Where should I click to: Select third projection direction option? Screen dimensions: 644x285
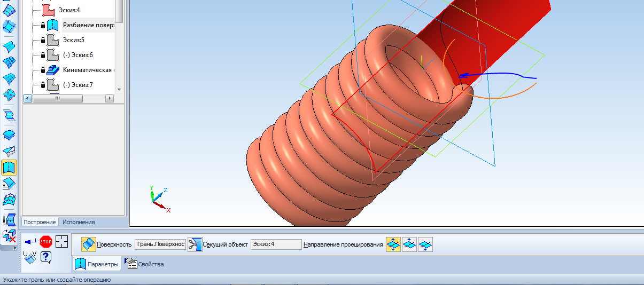tap(425, 244)
